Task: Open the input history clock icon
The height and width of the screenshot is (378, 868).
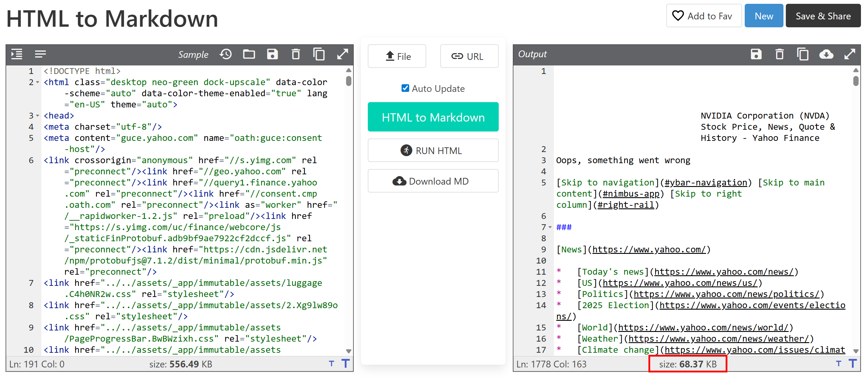Action: 226,54
